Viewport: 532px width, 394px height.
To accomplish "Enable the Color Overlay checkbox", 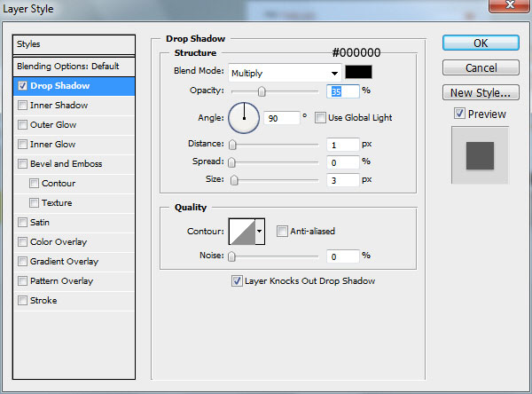I will click(22, 242).
